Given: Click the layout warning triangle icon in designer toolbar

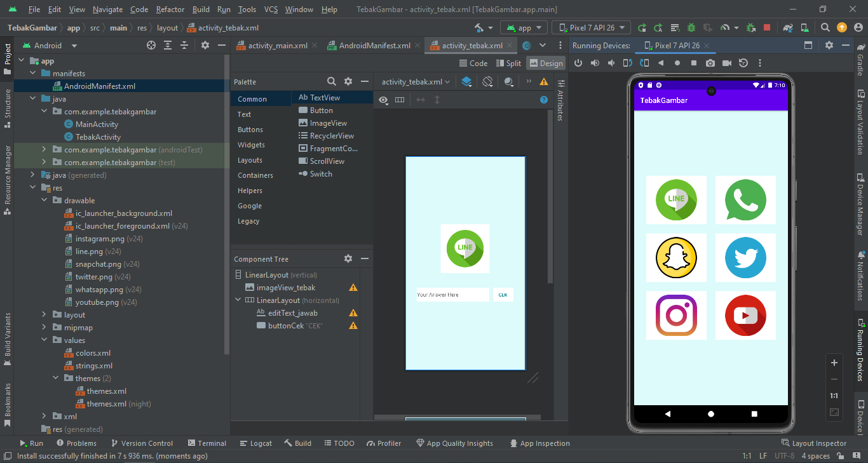Looking at the screenshot, I should pos(544,81).
